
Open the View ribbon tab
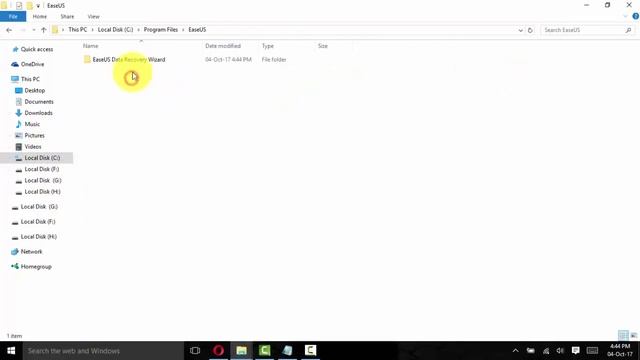93,17
